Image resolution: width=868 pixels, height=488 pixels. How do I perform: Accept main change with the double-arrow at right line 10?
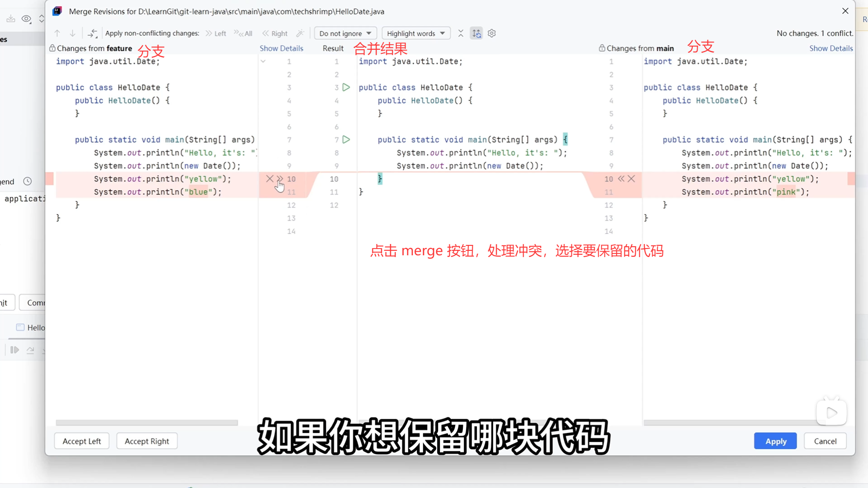tap(621, 178)
